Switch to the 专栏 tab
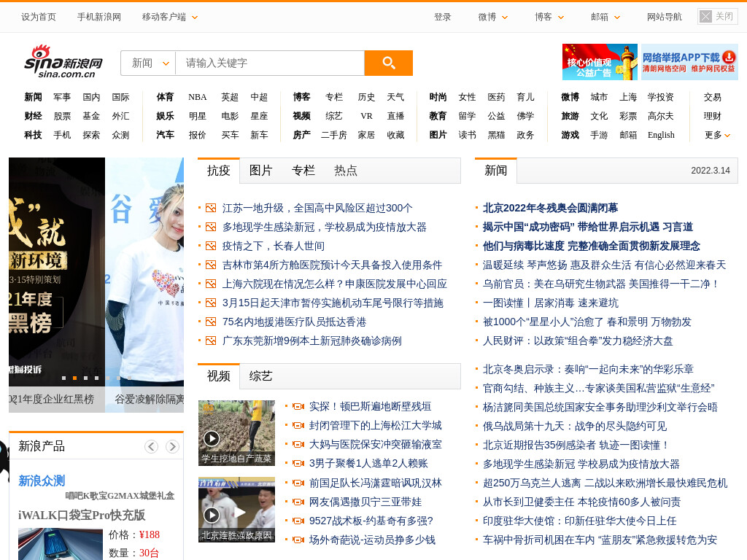 point(303,171)
